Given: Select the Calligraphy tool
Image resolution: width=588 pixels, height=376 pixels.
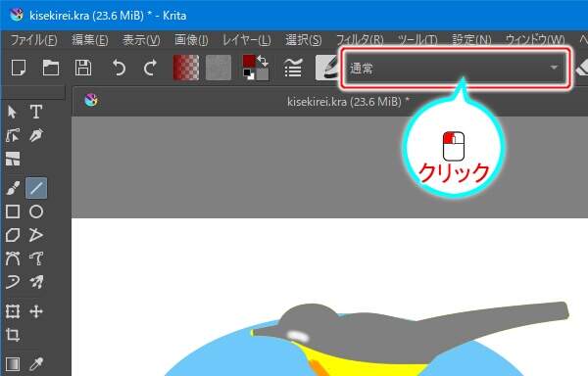Looking at the screenshot, I should [x=36, y=135].
